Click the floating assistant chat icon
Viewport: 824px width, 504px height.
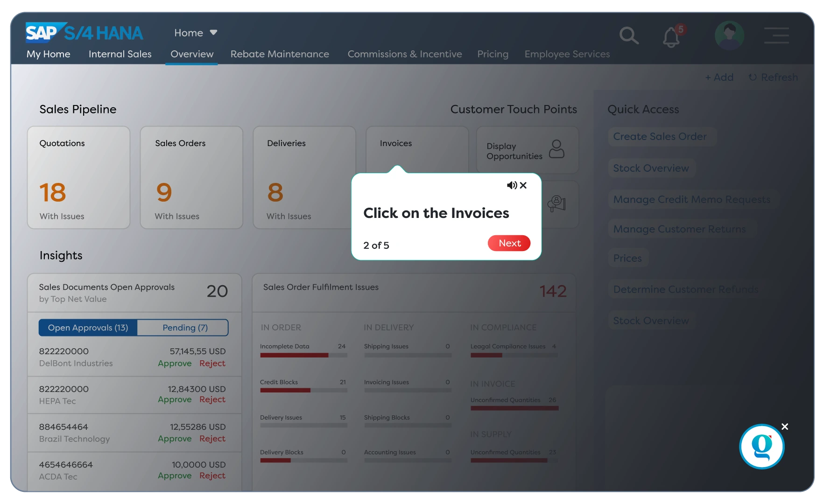tap(761, 447)
